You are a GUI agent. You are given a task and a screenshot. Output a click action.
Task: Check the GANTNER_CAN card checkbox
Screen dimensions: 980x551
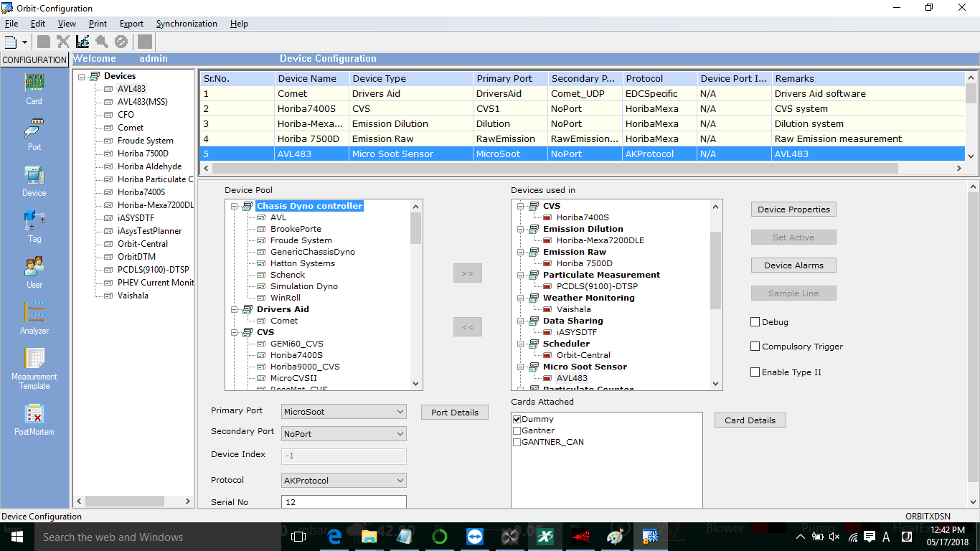pyautogui.click(x=517, y=442)
